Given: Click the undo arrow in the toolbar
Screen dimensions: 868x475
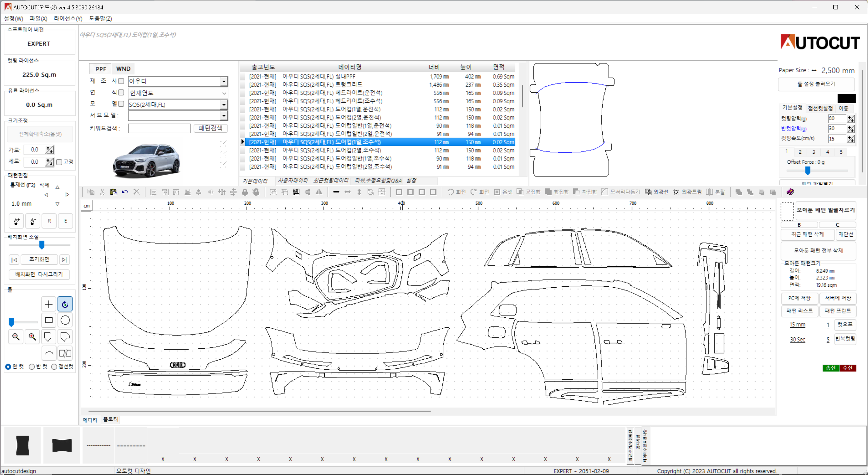Looking at the screenshot, I should (x=125, y=192).
